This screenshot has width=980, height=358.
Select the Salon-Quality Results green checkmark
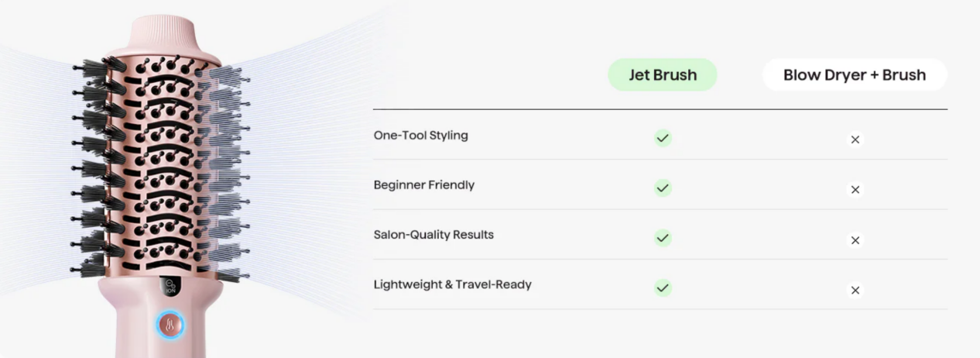click(663, 238)
